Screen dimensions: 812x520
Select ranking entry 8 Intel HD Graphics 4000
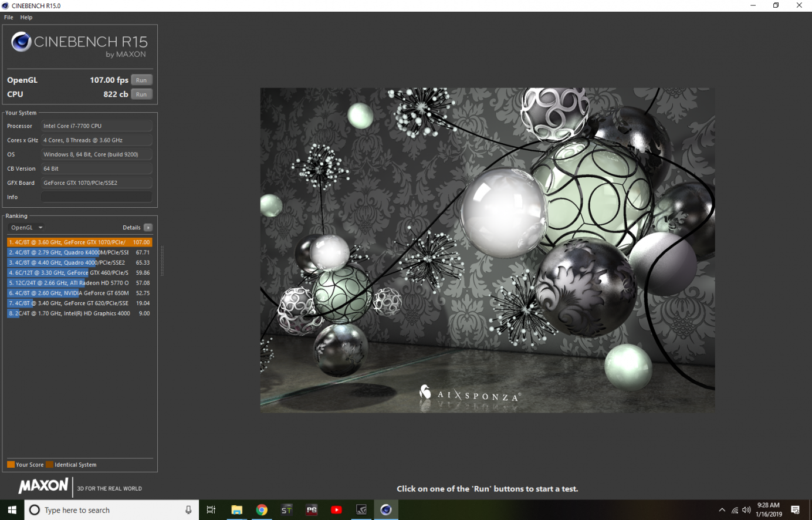79,313
